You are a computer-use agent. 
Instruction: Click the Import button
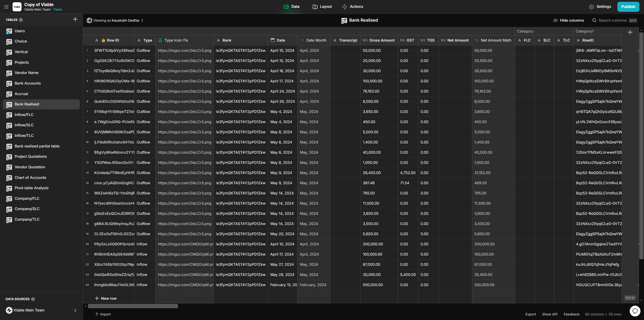point(103,314)
